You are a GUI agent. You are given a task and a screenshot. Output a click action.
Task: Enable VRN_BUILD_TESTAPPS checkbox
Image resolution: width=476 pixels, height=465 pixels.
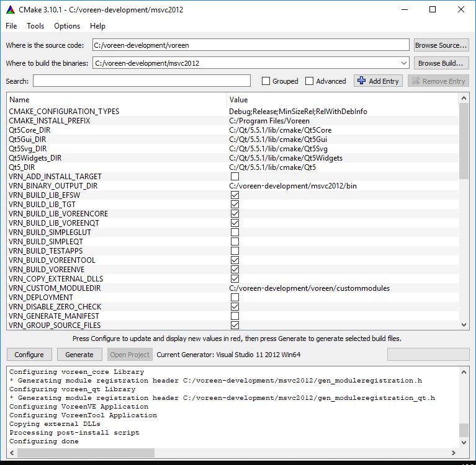[x=235, y=251]
